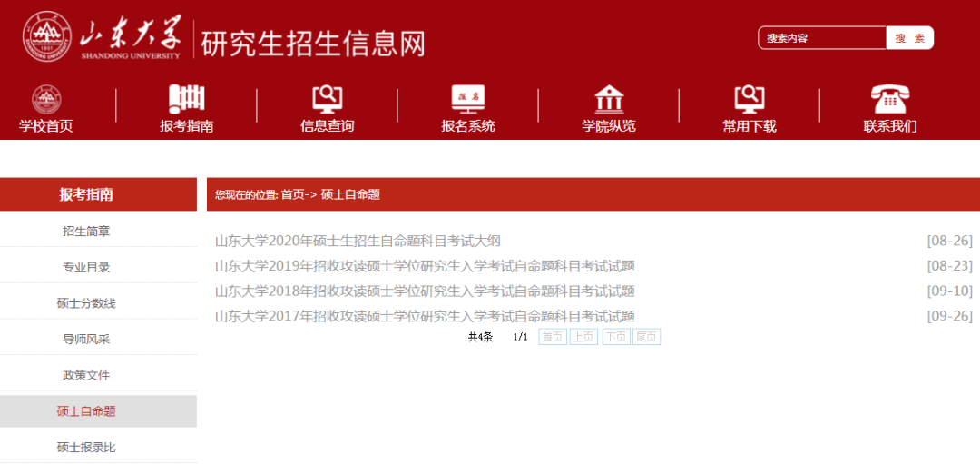Click the [09-10] date entry

[950, 291]
